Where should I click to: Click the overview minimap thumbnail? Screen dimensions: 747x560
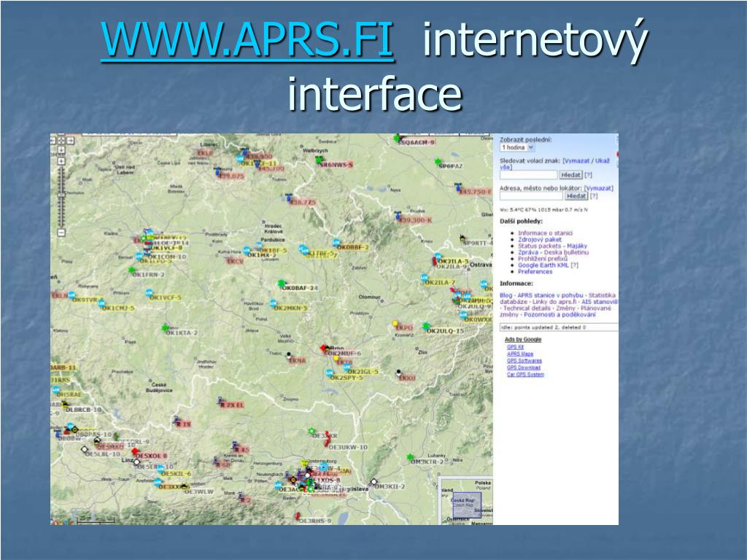(x=465, y=501)
